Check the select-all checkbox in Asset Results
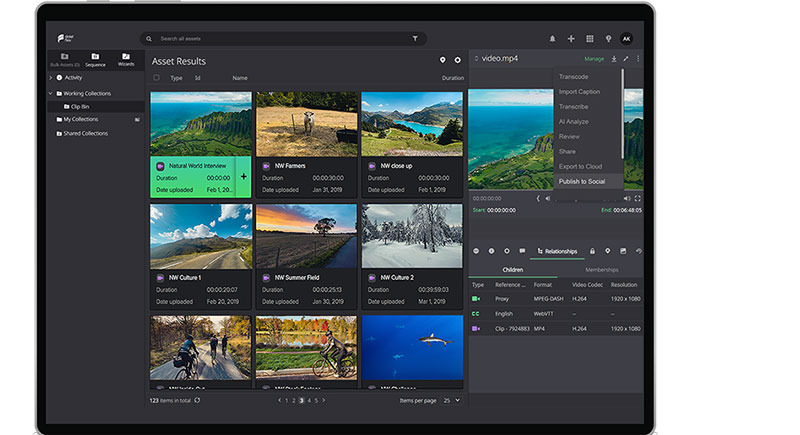The height and width of the screenshot is (435, 800). 156,77
